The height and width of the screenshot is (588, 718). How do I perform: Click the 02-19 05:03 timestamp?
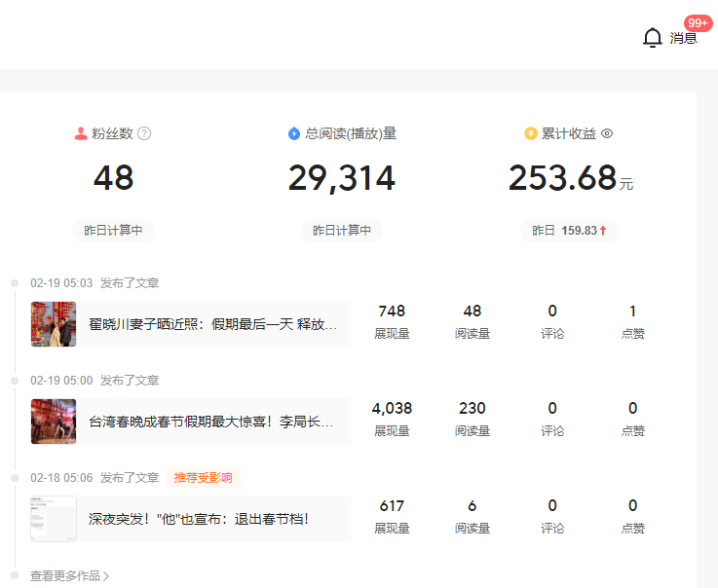[61, 283]
